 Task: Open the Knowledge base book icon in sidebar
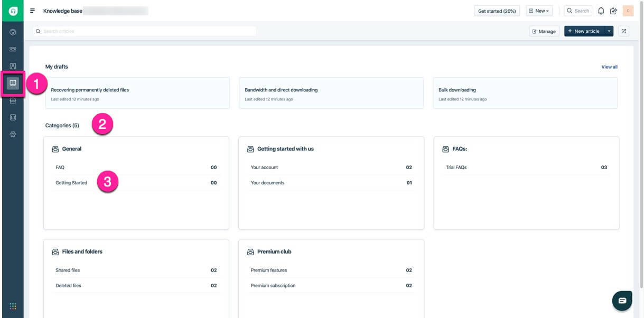tap(12, 82)
